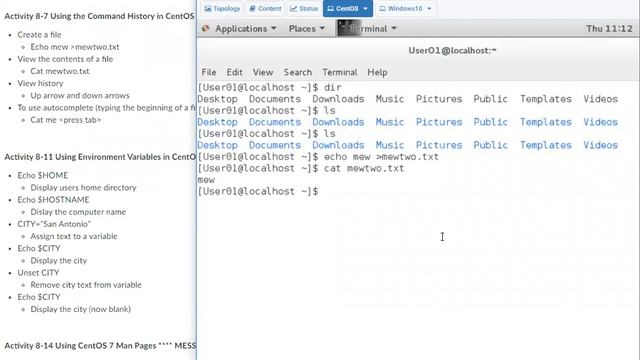640x360 pixels.
Task: Select the CentOS machine tab
Action: [x=347, y=9]
